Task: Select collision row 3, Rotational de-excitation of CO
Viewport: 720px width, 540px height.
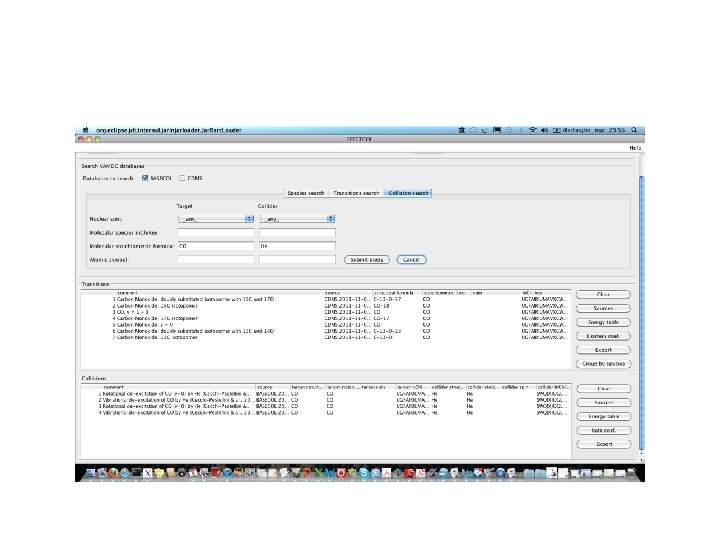Action: point(326,406)
